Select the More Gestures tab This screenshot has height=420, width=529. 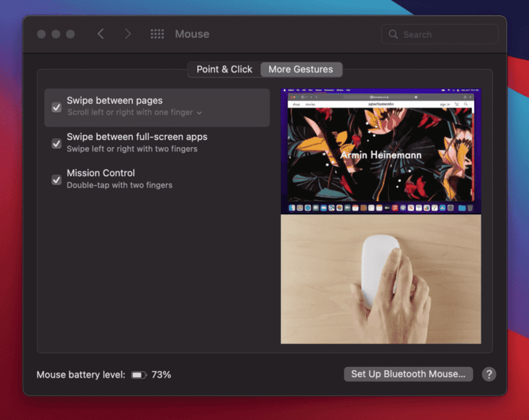301,69
